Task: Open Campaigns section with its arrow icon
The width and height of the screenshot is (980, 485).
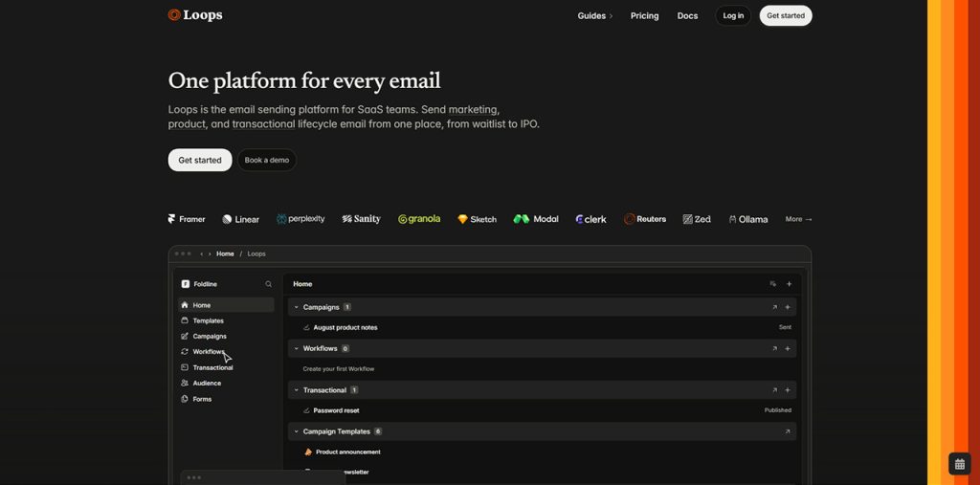Action: coord(774,307)
